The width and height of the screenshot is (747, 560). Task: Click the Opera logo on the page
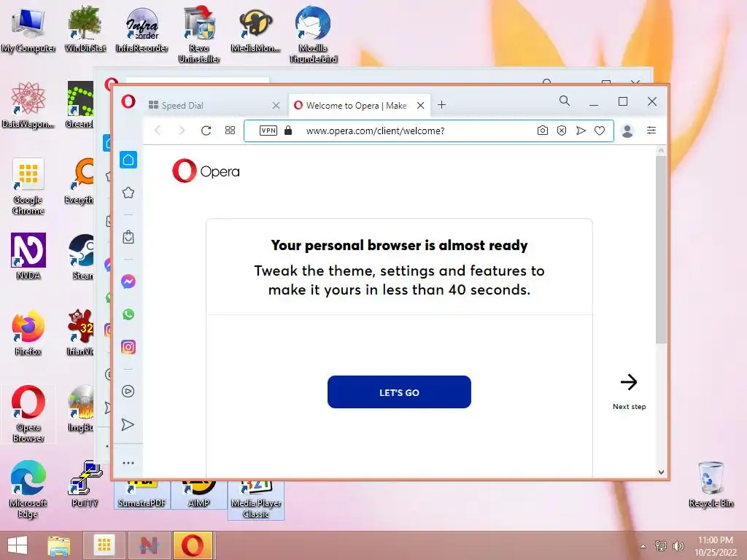(x=206, y=171)
